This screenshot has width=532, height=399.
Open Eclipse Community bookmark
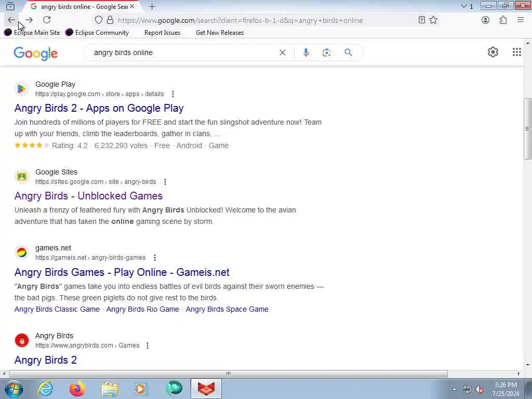tap(97, 33)
